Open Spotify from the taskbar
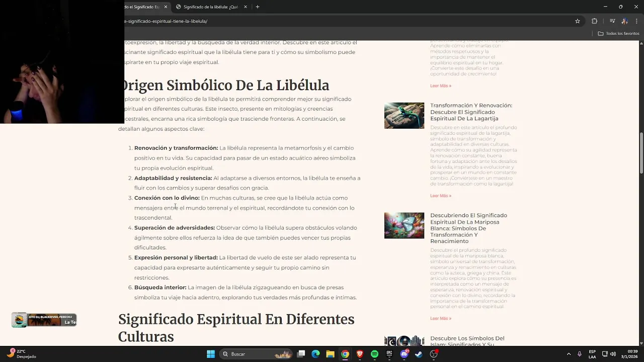Image resolution: width=644 pixels, height=362 pixels. (x=374, y=354)
